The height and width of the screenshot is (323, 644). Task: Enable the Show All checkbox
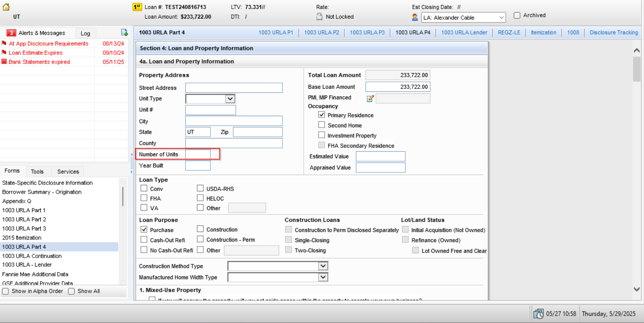pyautogui.click(x=71, y=291)
